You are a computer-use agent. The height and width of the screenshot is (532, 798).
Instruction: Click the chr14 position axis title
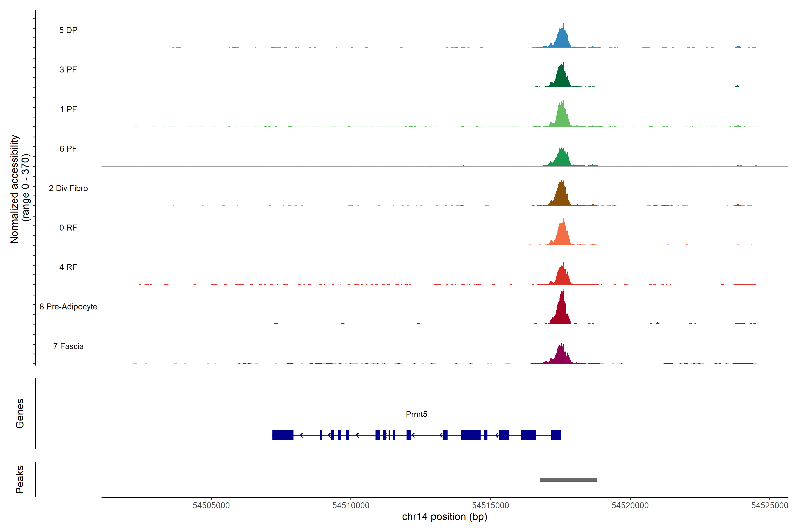(444, 517)
